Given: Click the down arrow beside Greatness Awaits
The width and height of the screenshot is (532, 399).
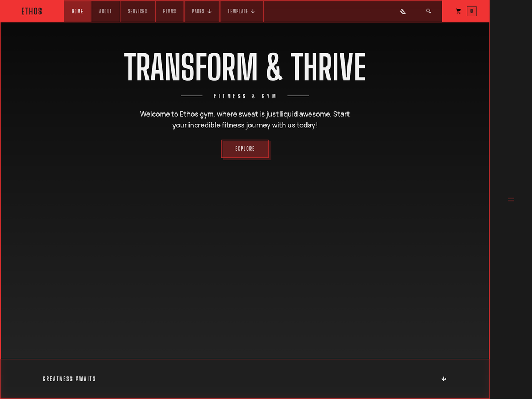Looking at the screenshot, I should 443,378.
